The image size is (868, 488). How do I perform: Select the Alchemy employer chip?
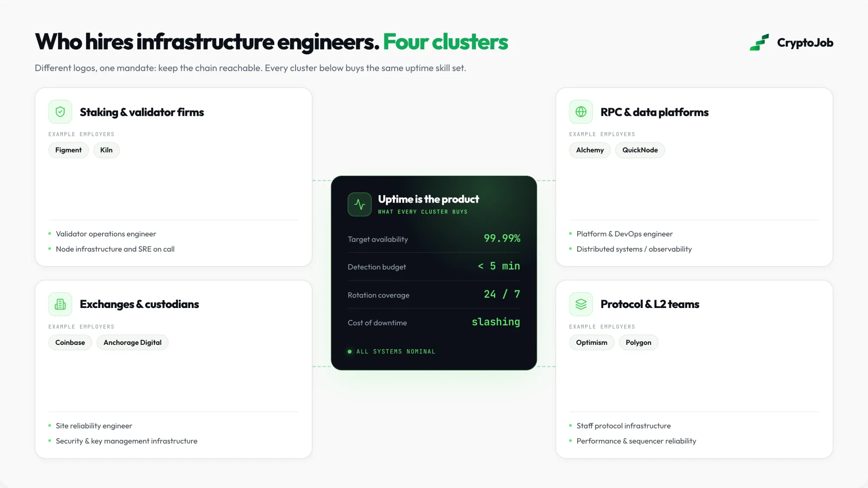point(590,150)
